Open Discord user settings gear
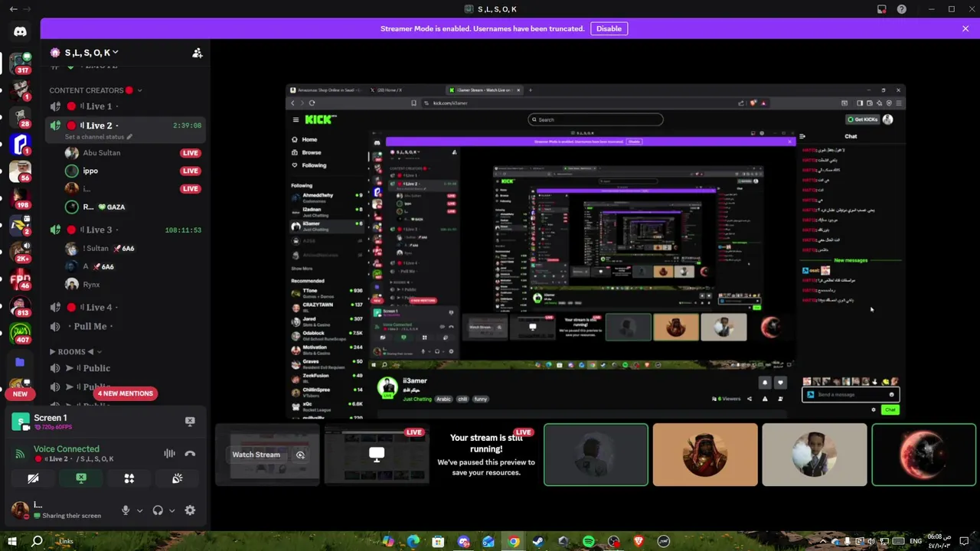The image size is (980, 551). (x=190, y=510)
